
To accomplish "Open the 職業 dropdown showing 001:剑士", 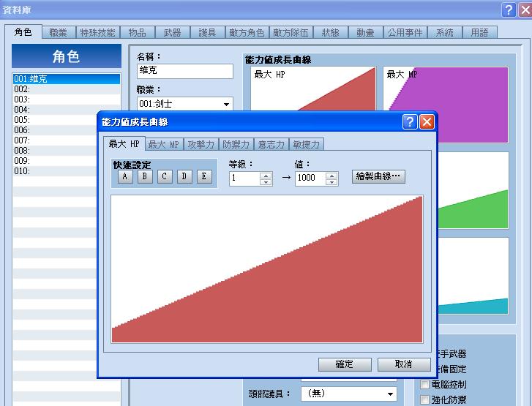I will 185,104.
